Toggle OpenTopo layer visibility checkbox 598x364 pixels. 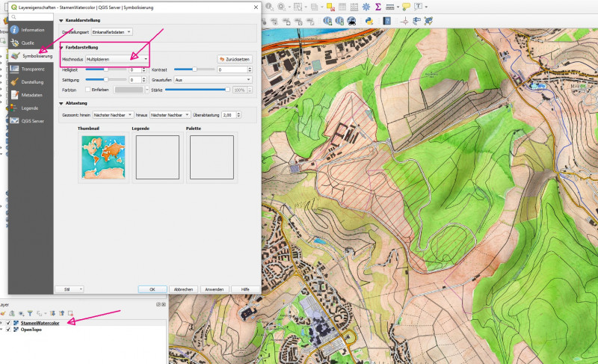click(8, 330)
